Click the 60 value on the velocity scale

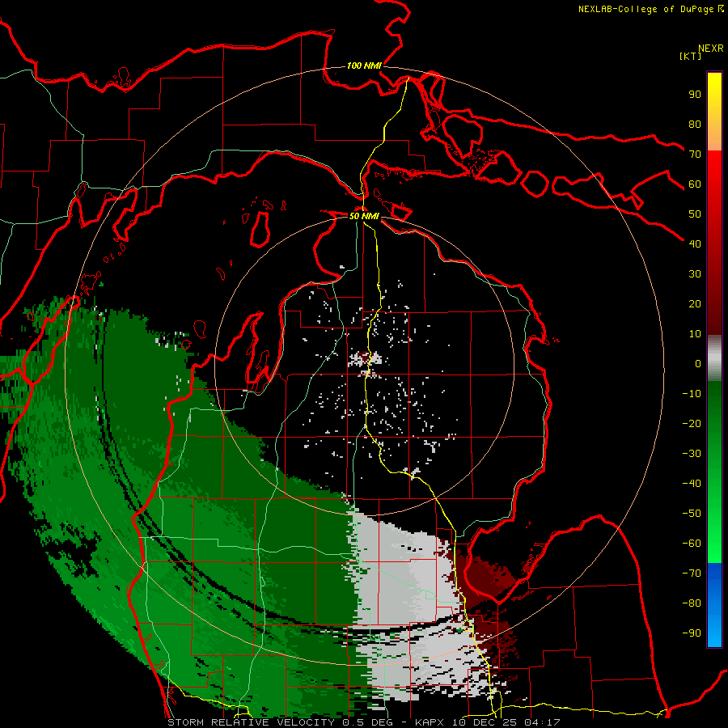[x=695, y=184]
